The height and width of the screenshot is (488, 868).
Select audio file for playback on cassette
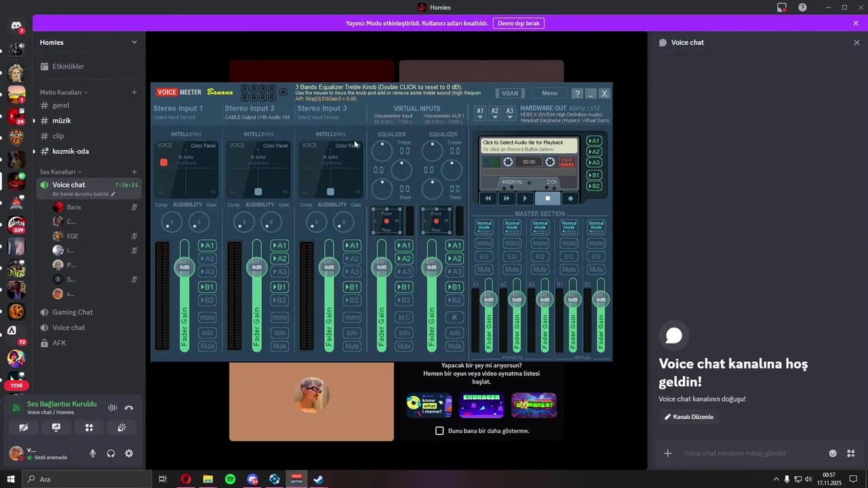pyautogui.click(x=530, y=146)
